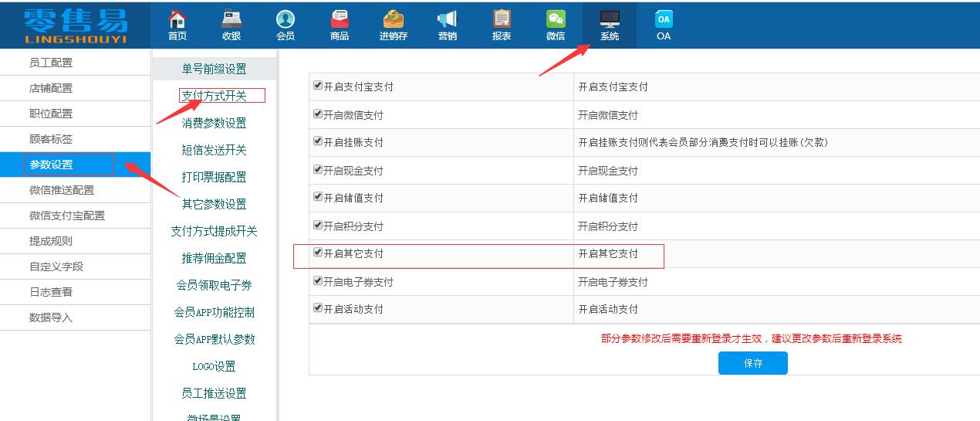The width and height of the screenshot is (980, 421).
Task: Select 顾客标签 in left sidebar
Action: [x=75, y=139]
